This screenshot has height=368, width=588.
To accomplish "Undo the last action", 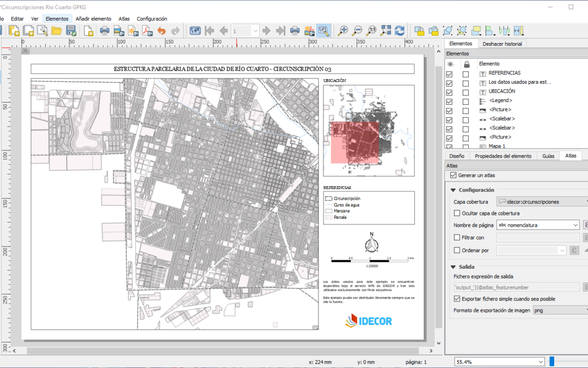I will click(x=162, y=31).
